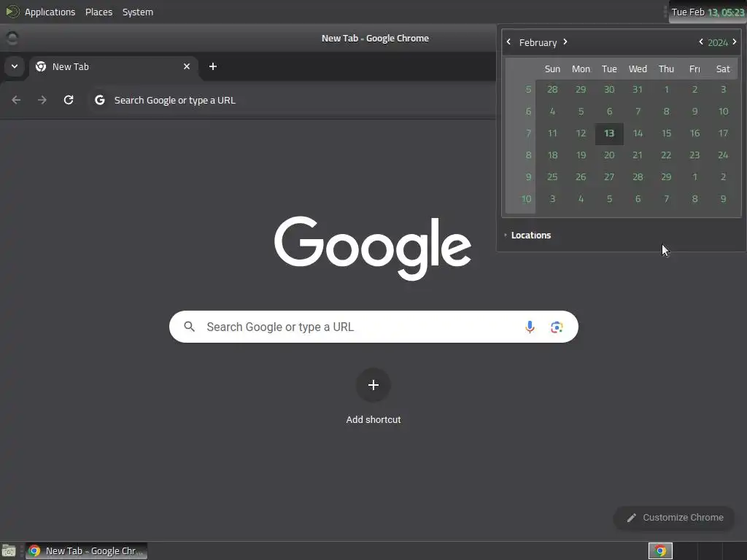The image size is (747, 560).
Task: Open the tab search dropdown chevron
Action: (x=15, y=66)
